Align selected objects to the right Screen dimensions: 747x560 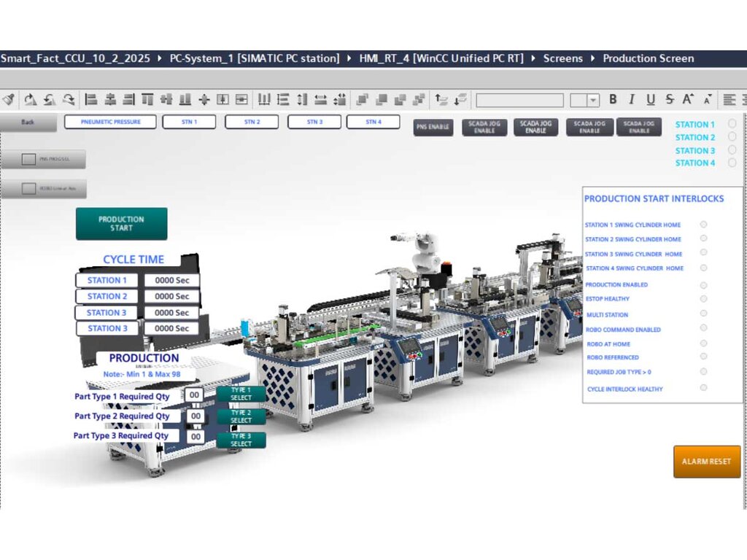(x=128, y=99)
